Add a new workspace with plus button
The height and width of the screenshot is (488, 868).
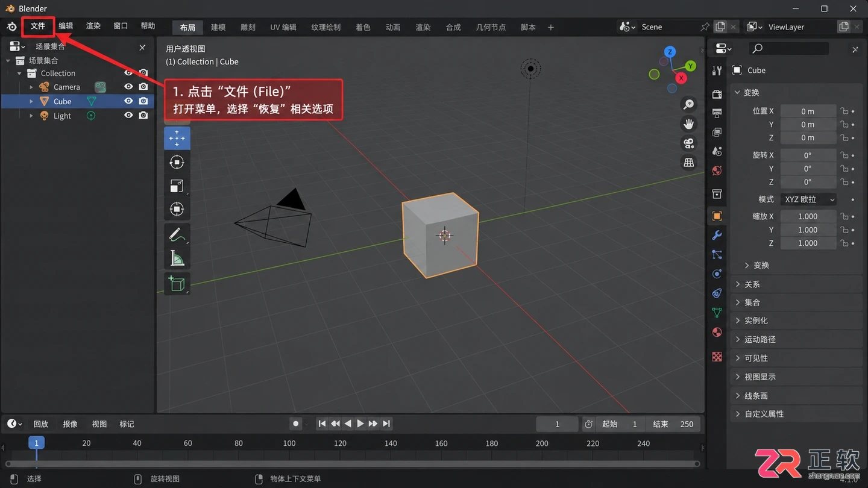tap(550, 27)
